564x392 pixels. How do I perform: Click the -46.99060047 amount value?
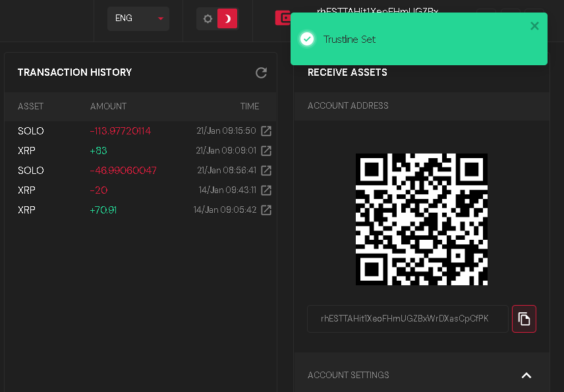[123, 171]
